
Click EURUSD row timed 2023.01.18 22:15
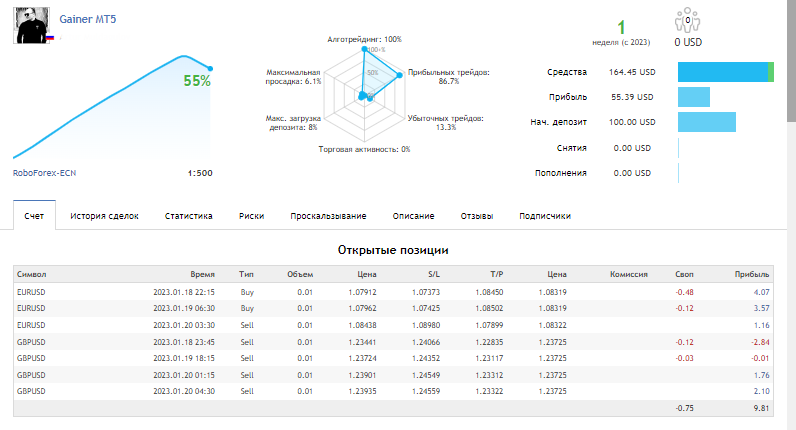tap(393, 292)
